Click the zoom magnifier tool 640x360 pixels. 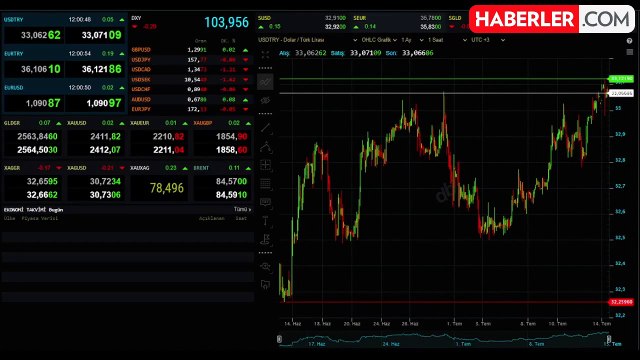265,267
